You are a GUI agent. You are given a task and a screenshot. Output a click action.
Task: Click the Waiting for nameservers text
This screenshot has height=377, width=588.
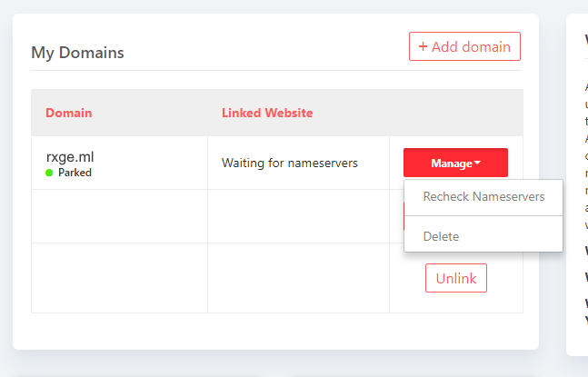pyautogui.click(x=290, y=163)
